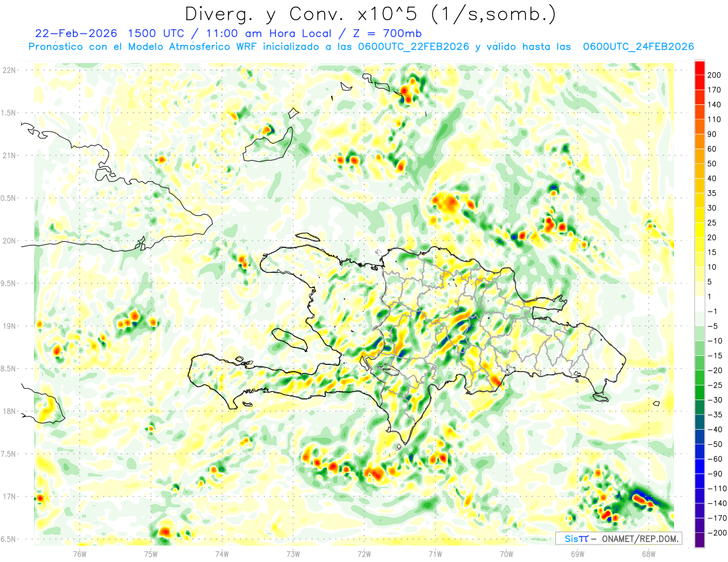Click the '7.5N' latitude label
This screenshot has width=728, height=562.
[8, 454]
